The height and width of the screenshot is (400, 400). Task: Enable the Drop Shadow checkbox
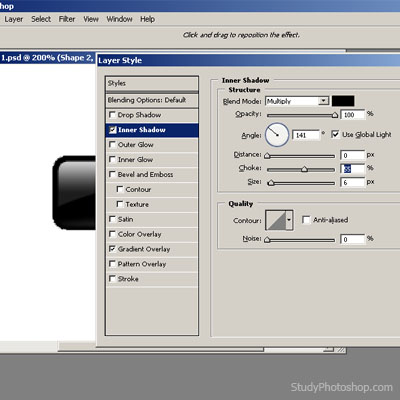(112, 115)
